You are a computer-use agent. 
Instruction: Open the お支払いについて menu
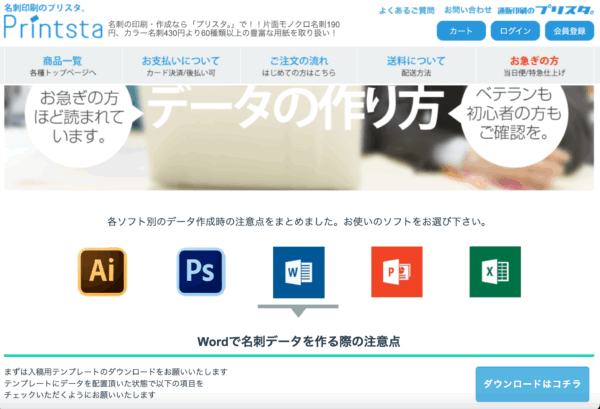point(181,66)
